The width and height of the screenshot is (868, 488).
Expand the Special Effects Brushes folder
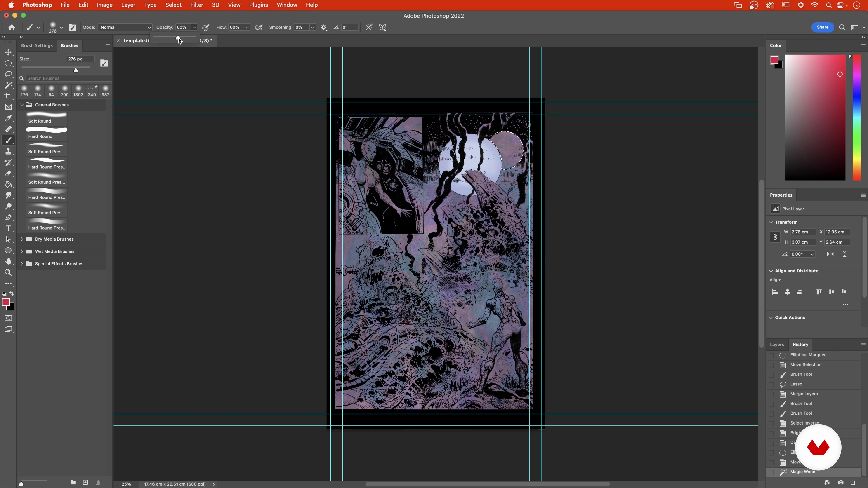22,264
